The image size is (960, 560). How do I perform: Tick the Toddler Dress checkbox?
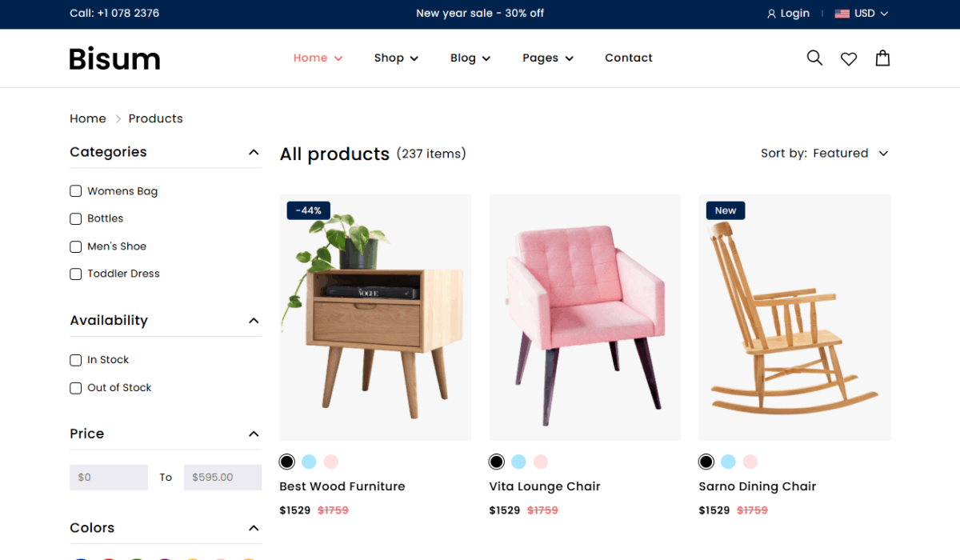click(75, 274)
